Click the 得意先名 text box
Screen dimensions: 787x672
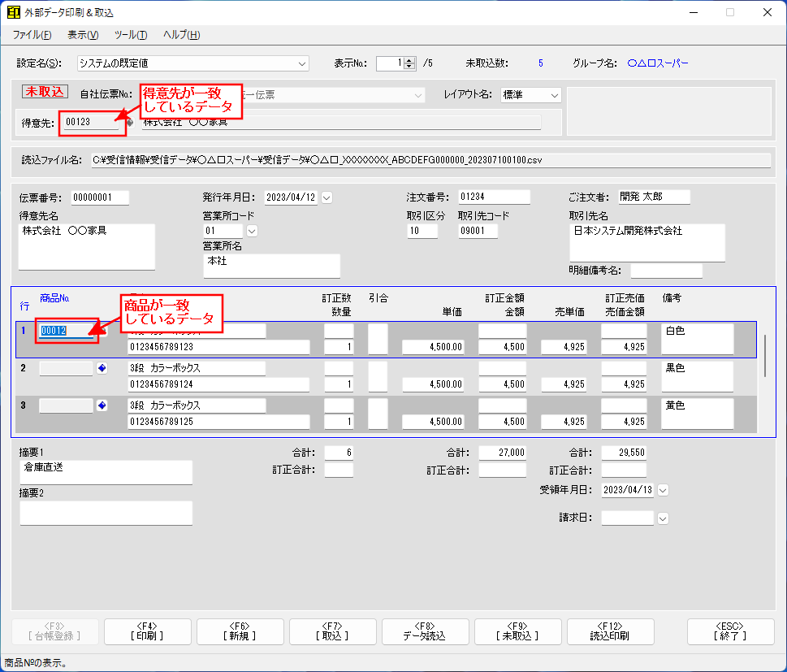pyautogui.click(x=87, y=246)
